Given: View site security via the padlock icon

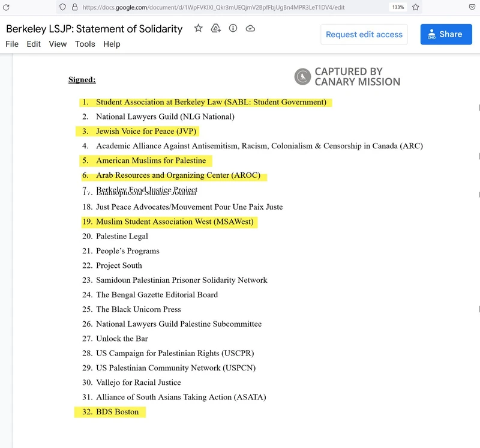Looking at the screenshot, I should click(x=74, y=7).
